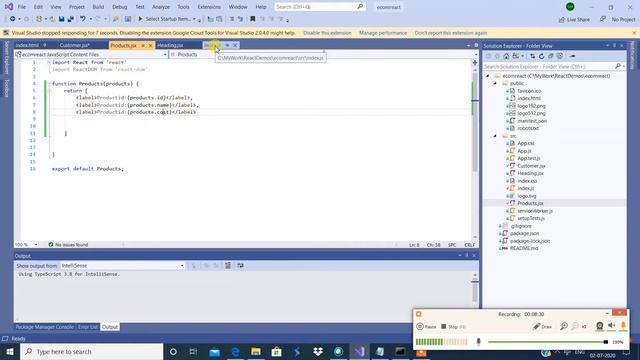
Task: Click the zoom-in magnifier in the recorder
Action: pos(564,326)
